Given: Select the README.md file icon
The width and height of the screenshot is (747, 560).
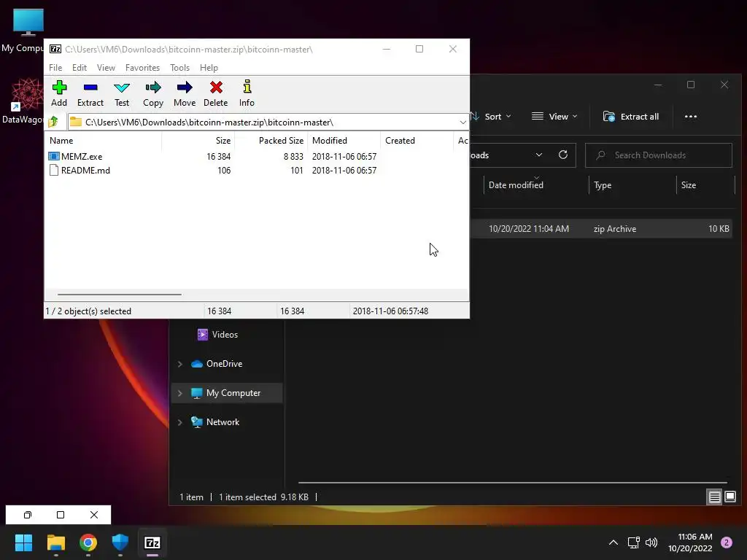Looking at the screenshot, I should (54, 170).
